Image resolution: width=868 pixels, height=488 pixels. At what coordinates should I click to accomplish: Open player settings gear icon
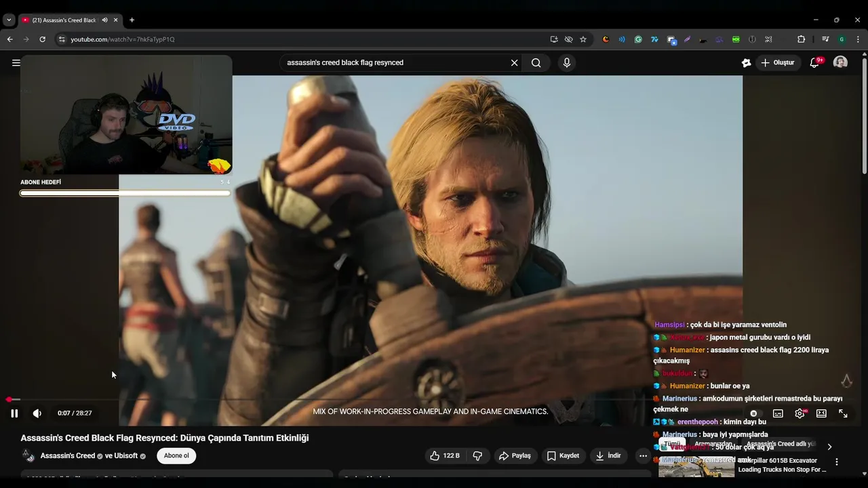(800, 413)
